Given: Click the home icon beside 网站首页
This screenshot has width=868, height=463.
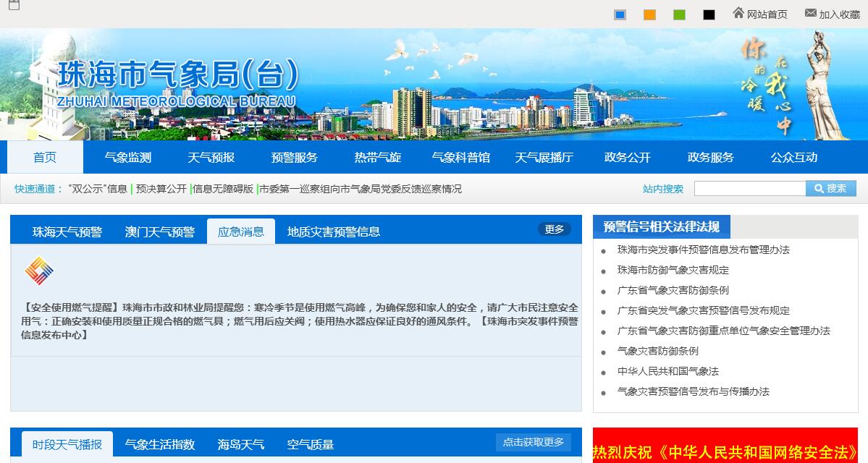Looking at the screenshot, I should pos(738,13).
